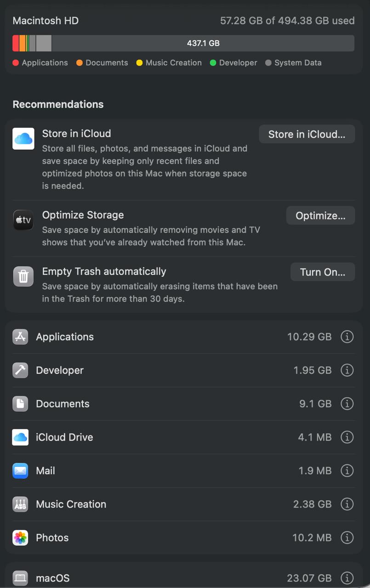370x588 pixels.
Task: Click the Developer legend label
Action: coord(238,63)
